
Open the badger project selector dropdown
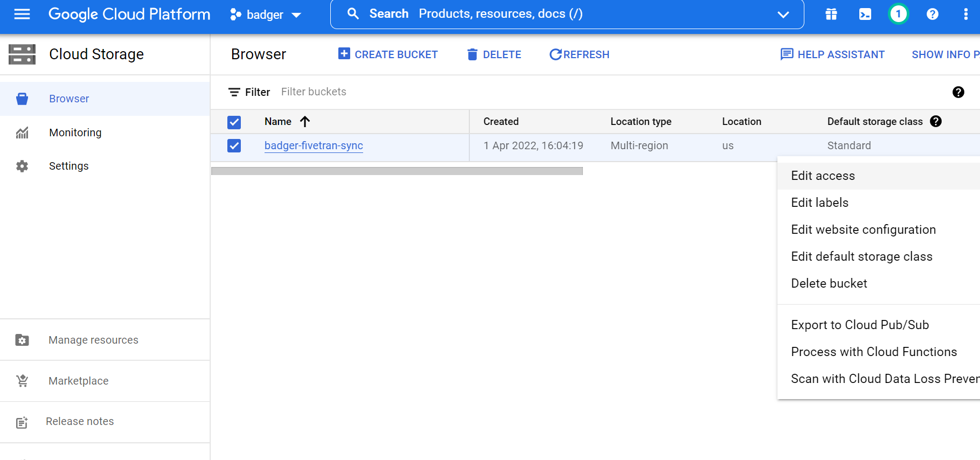tap(266, 15)
